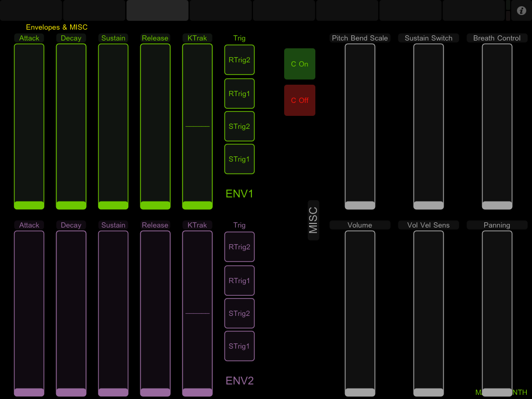This screenshot has height=399, width=532.
Task: Toggle RTrig2 in the ENV2 section
Action: [x=240, y=247]
